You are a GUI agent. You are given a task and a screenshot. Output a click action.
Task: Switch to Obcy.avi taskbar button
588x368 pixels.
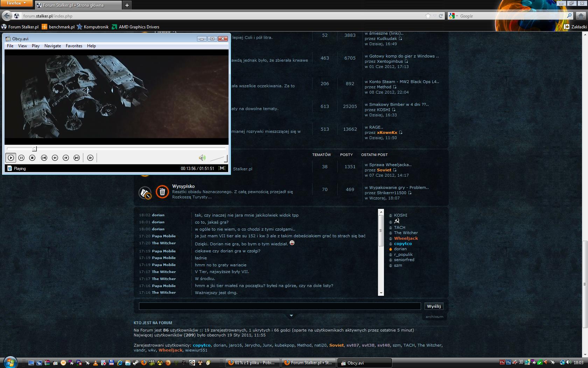click(x=364, y=363)
